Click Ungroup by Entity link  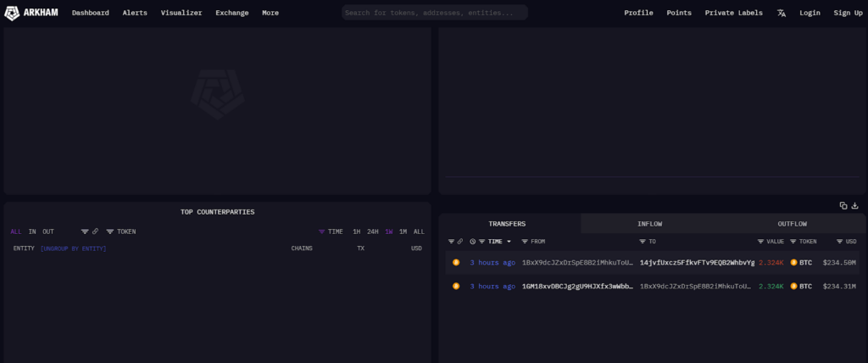pyautogui.click(x=73, y=249)
